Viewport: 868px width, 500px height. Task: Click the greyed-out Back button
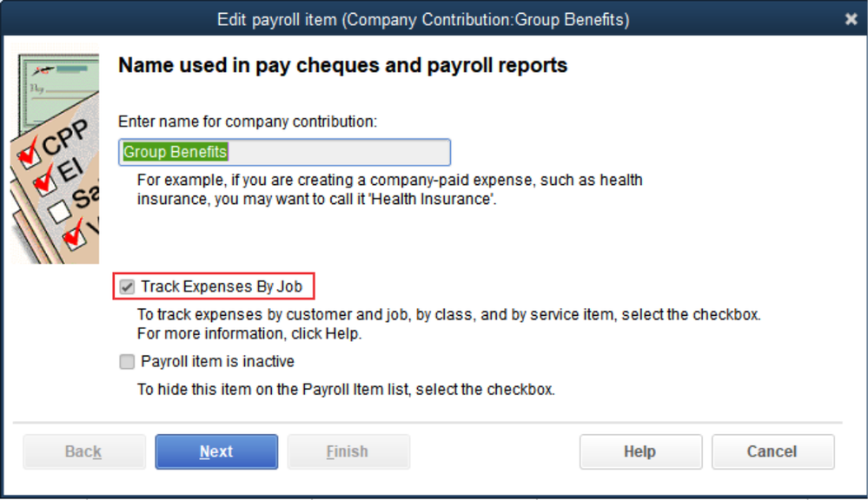coord(83,451)
